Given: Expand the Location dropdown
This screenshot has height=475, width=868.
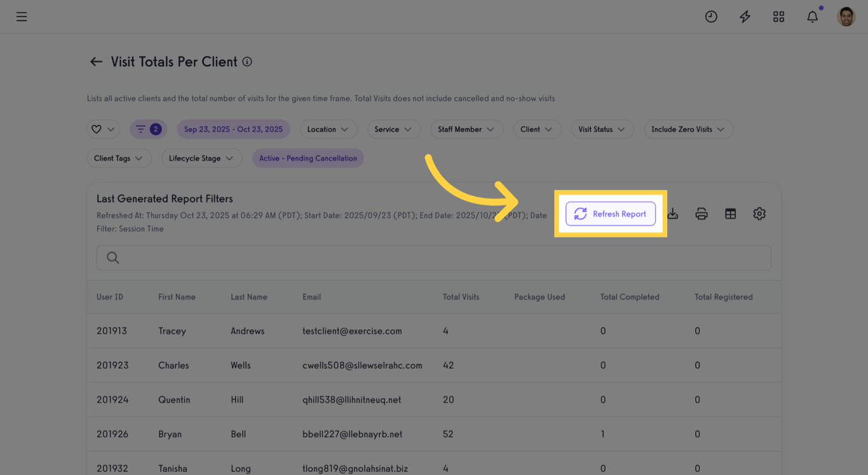Looking at the screenshot, I should [x=329, y=128].
